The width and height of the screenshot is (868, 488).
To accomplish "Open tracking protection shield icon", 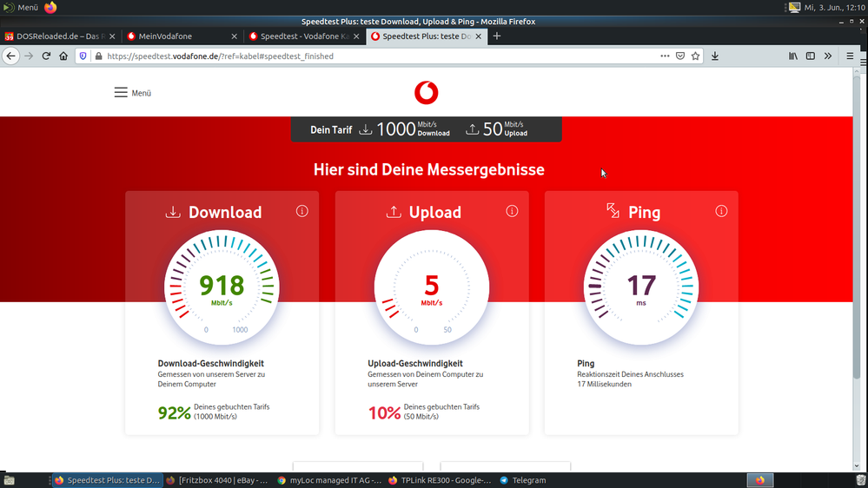I will point(83,56).
